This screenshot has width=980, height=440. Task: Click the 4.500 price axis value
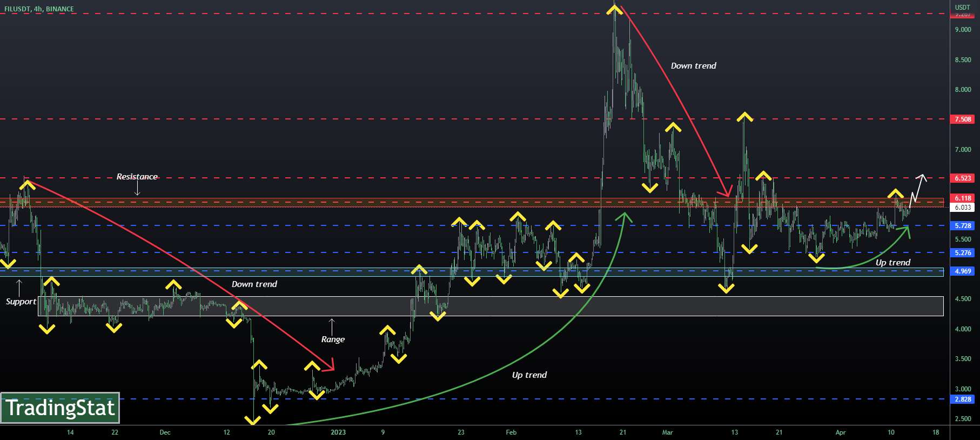(x=963, y=299)
